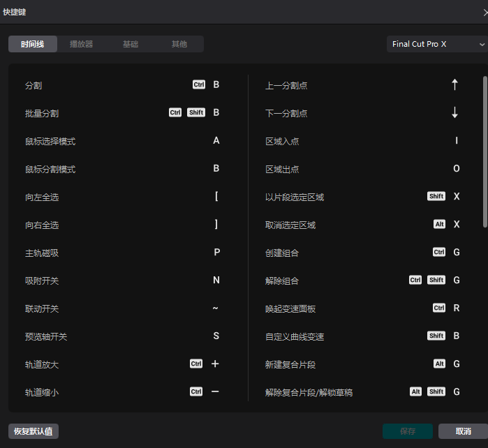Click the down arrow key for 下一分割点
The width and height of the screenshot is (488, 448).
[455, 113]
